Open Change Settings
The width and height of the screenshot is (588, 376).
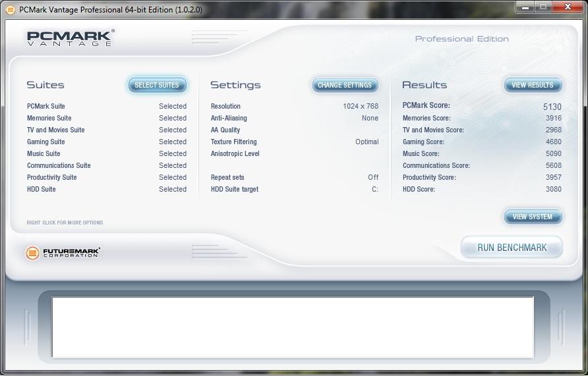coord(345,85)
